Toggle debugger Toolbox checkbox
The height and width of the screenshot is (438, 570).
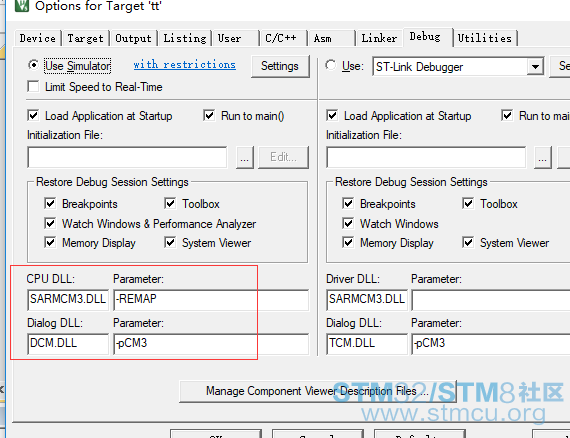tap(468, 203)
